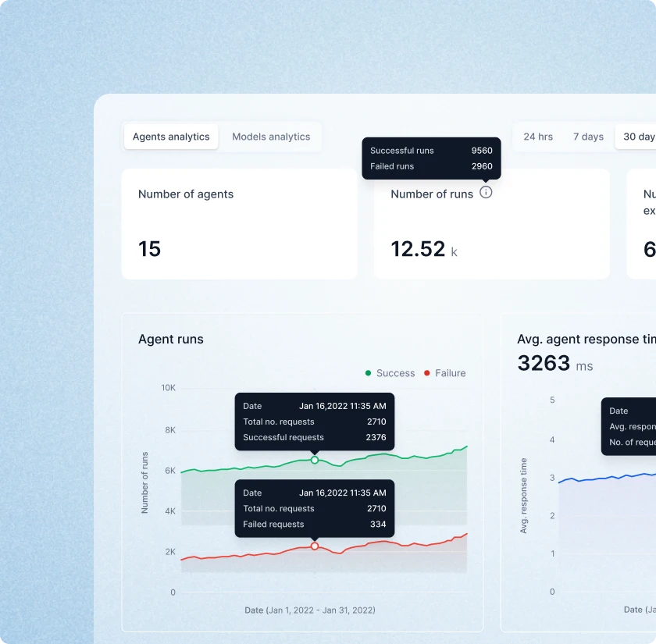Click the Jan 16 tooltip showing Failed requests 334
Screen dimensions: 656x644
pos(315,508)
